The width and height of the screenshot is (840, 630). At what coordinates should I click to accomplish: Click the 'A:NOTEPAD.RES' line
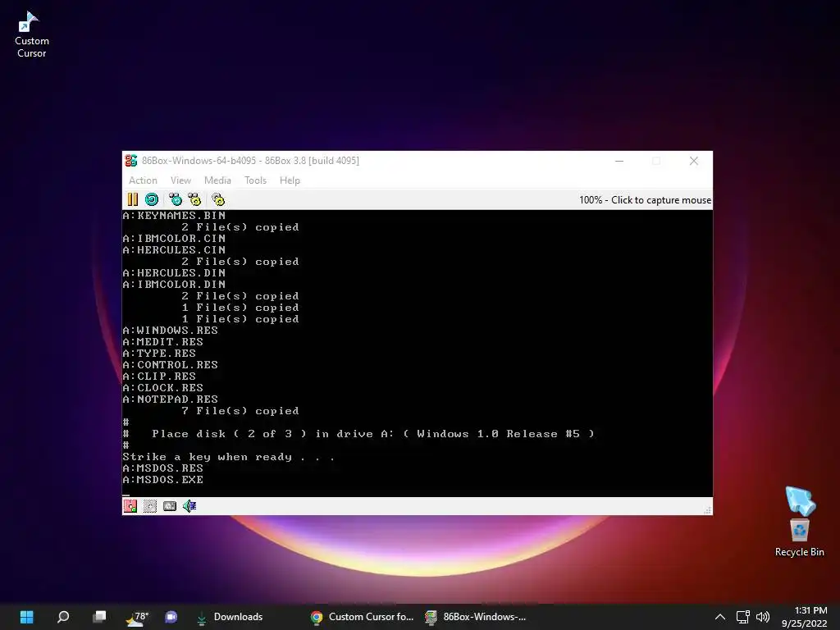click(x=171, y=399)
